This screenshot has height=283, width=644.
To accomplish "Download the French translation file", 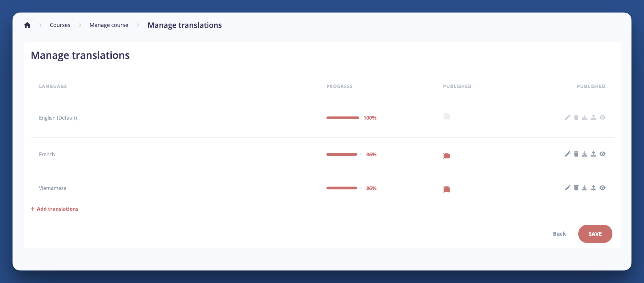I will (585, 154).
